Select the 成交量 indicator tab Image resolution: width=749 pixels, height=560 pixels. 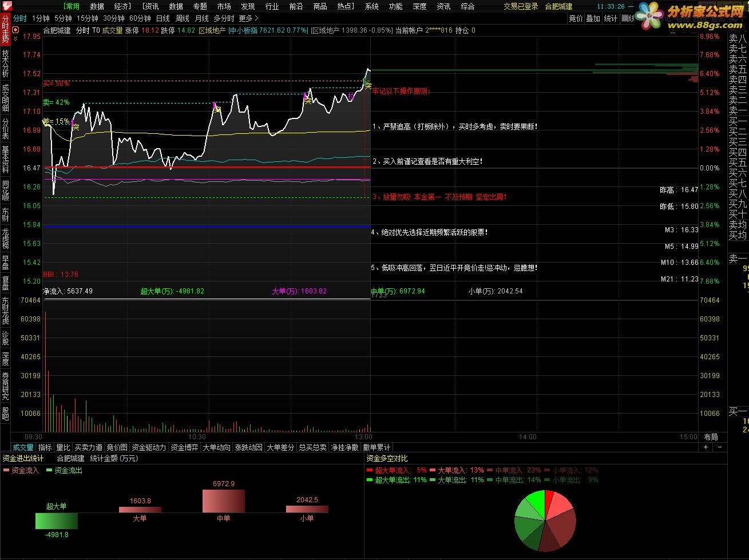[23, 447]
